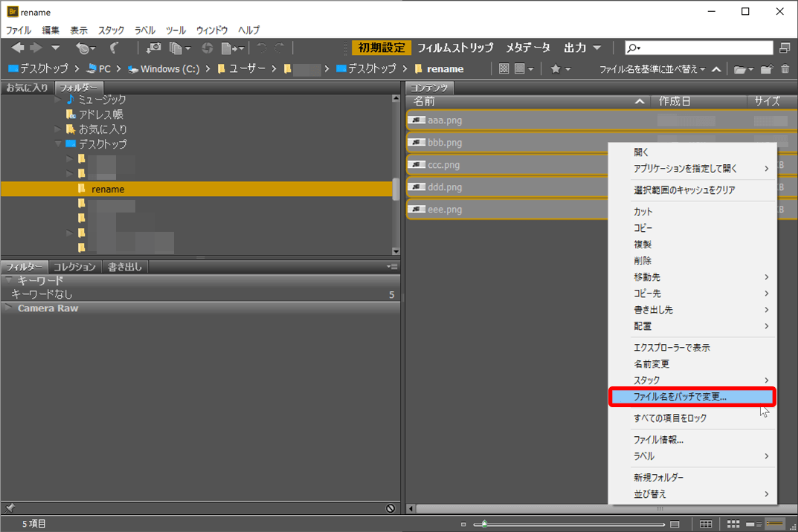Viewport: 798px width, 532px height.
Task: Select the rename folder in tree
Action: click(x=196, y=189)
